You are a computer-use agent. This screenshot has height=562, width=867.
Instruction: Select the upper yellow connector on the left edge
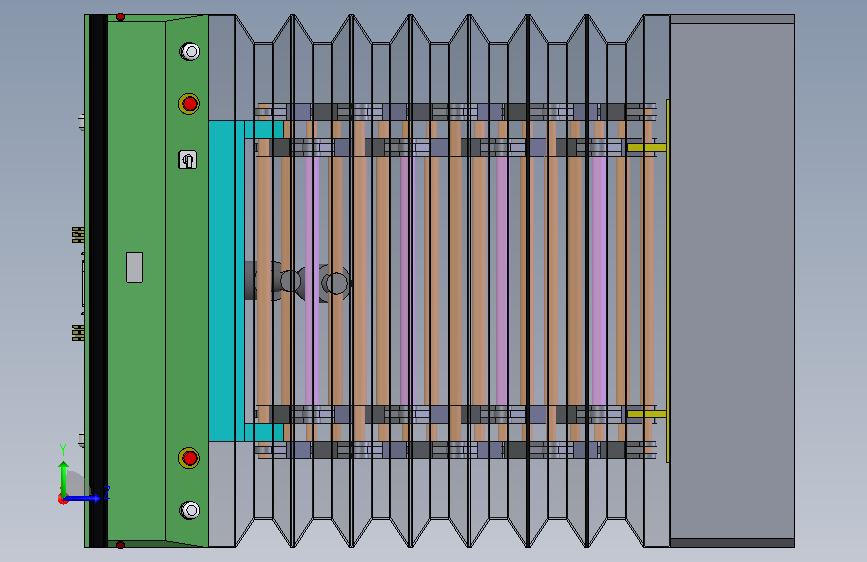coord(78,235)
